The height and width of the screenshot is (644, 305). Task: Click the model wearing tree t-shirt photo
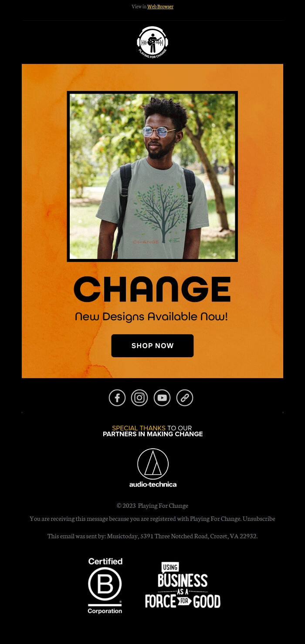(x=152, y=176)
